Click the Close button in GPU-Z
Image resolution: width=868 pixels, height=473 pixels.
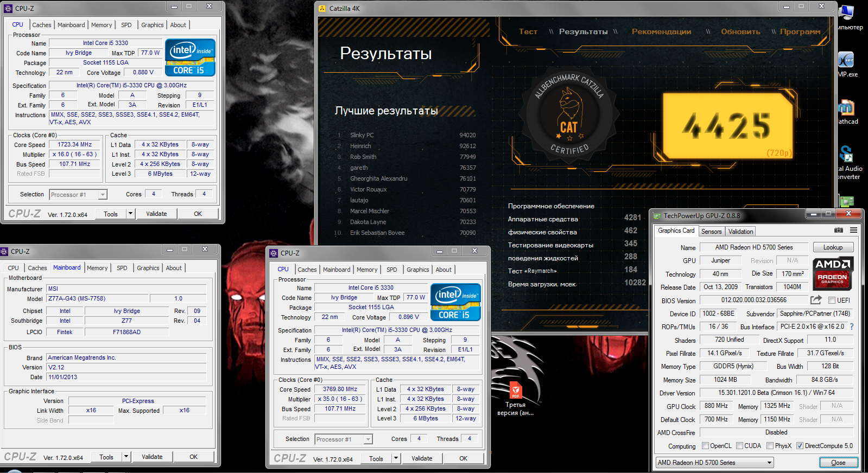pos(838,463)
